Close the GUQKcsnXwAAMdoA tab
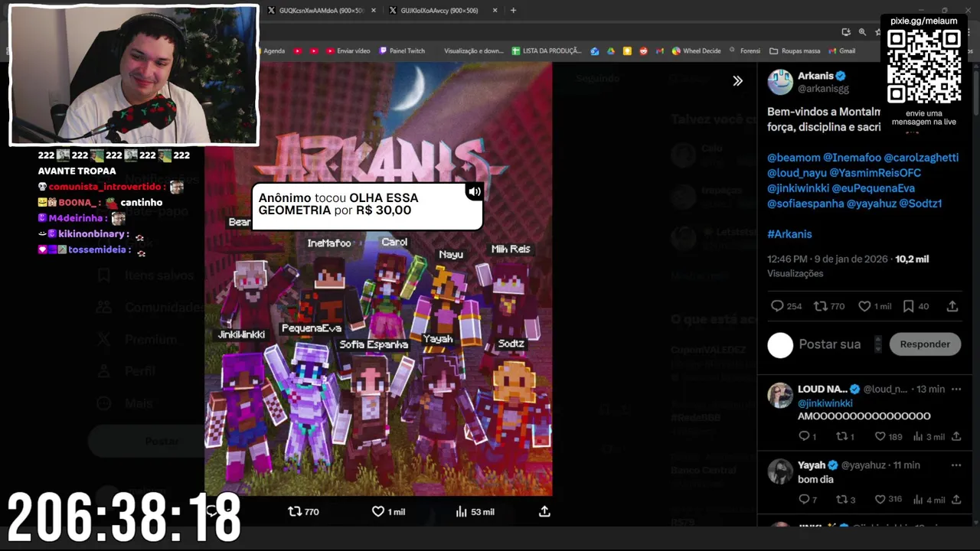The image size is (980, 551). point(374,11)
